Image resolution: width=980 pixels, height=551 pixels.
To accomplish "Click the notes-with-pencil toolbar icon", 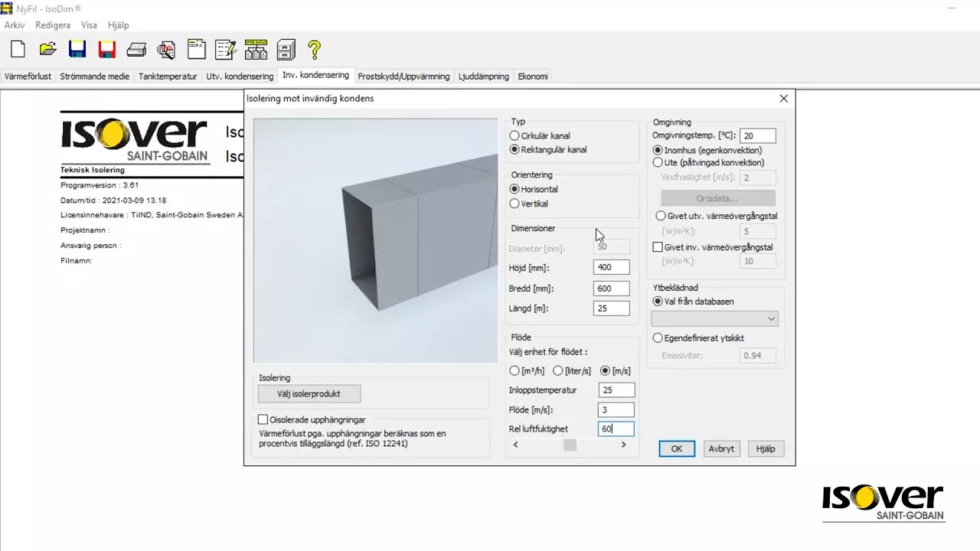I will pyautogui.click(x=225, y=50).
